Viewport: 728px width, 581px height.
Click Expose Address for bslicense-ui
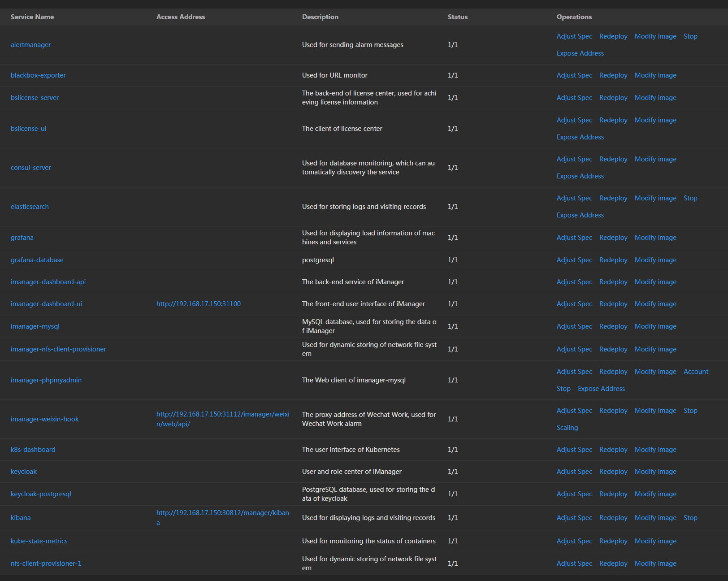point(580,137)
